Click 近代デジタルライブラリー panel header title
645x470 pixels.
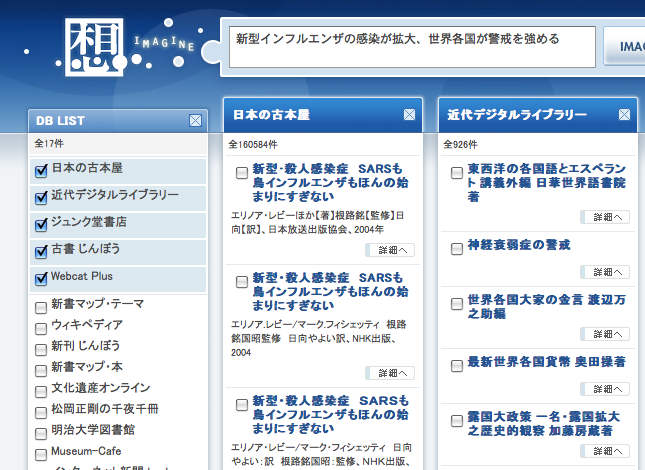(517, 115)
